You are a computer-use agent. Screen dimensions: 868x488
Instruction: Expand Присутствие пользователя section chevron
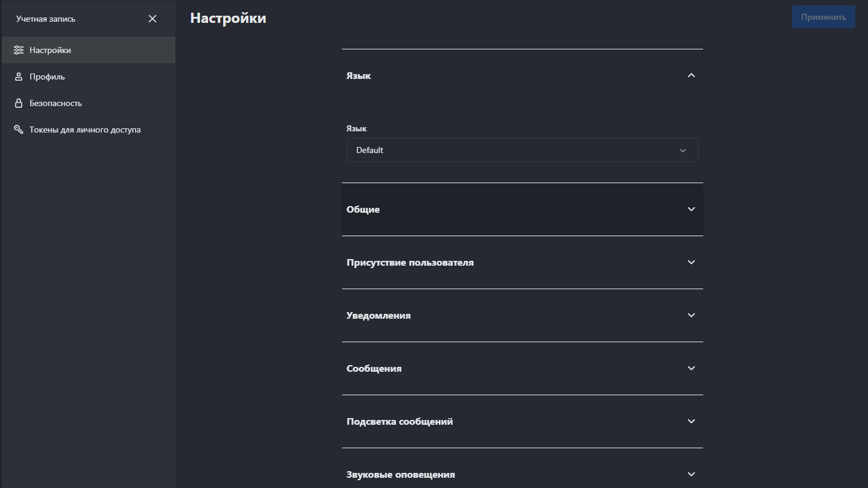click(x=691, y=262)
